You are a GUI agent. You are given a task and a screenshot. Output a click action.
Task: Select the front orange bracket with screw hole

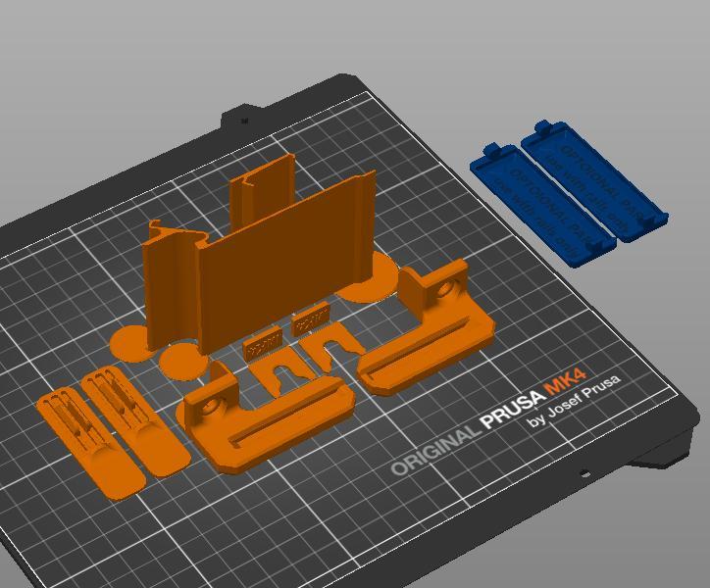[x=267, y=418]
